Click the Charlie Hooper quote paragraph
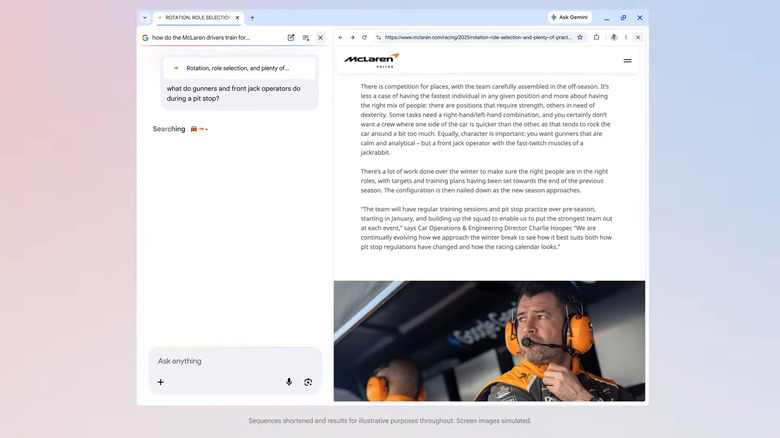The width and height of the screenshot is (780, 438). [487, 228]
